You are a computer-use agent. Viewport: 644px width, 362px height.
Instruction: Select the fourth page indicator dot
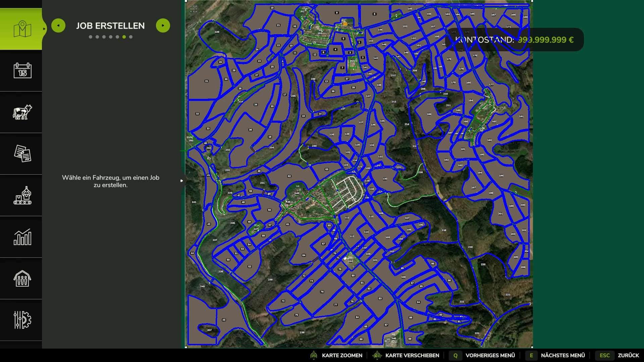pos(111,37)
